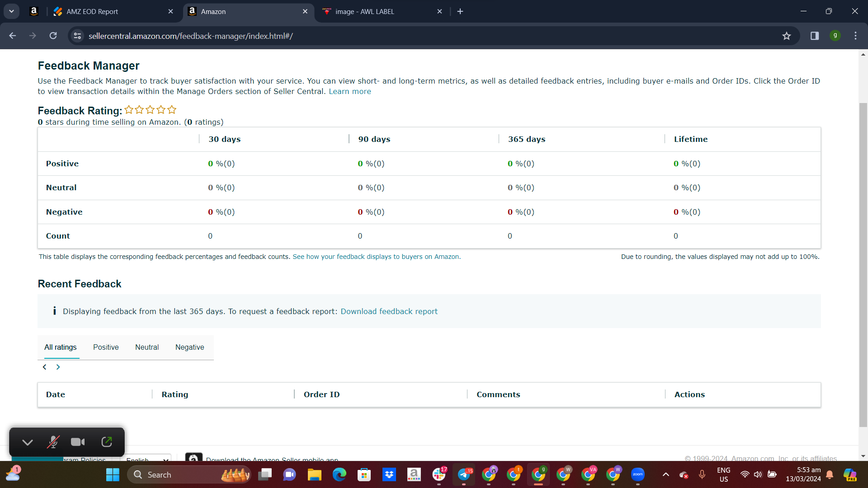Open Telegram from the taskbar

[464, 474]
